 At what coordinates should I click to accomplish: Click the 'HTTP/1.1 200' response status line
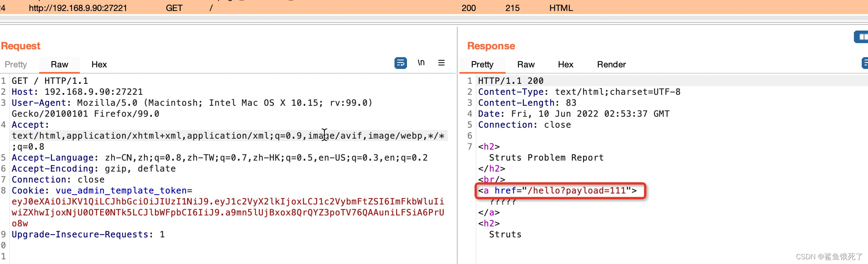click(511, 81)
